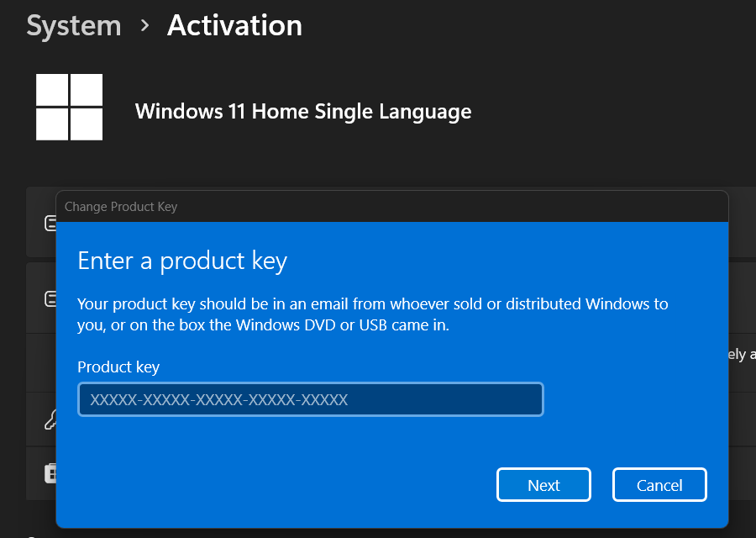Go back to the System breadcrumb
This screenshot has height=538, width=756.
click(74, 25)
